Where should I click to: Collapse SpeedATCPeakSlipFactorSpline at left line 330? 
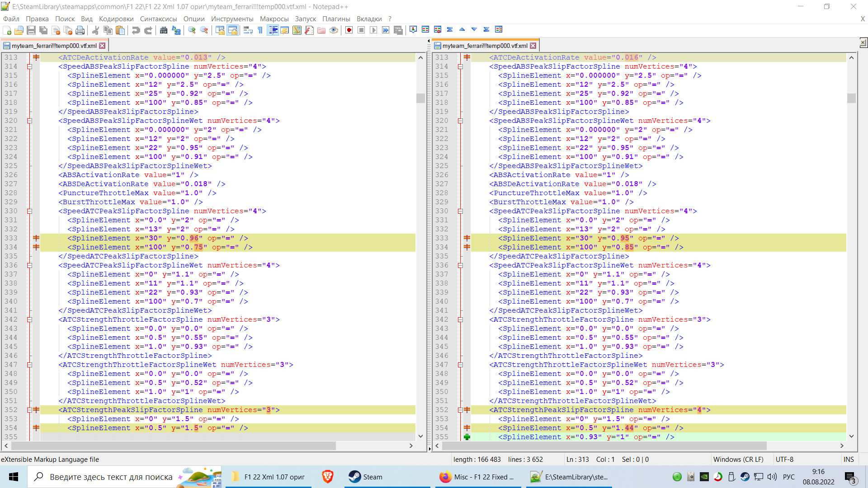(x=29, y=211)
